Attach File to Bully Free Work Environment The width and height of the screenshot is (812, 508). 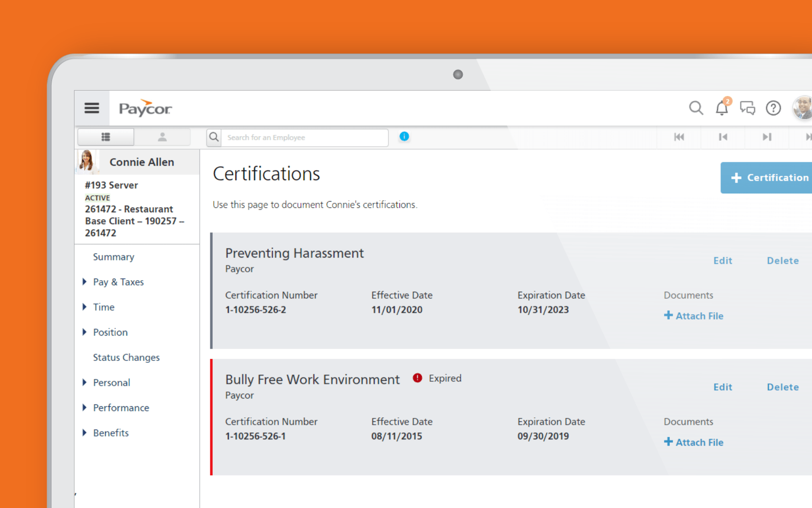[x=694, y=442]
